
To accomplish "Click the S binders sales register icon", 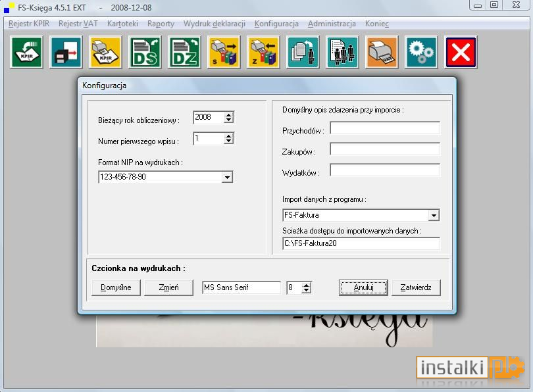I will (224, 53).
